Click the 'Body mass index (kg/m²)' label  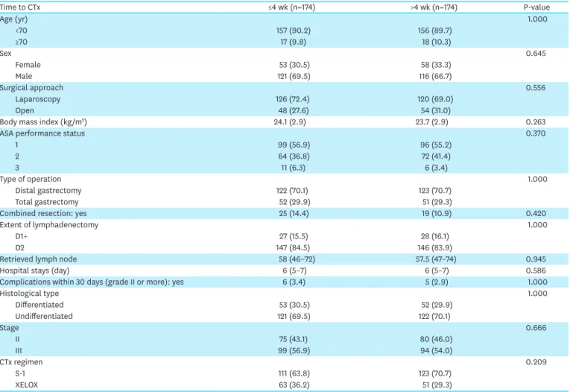coord(43,122)
